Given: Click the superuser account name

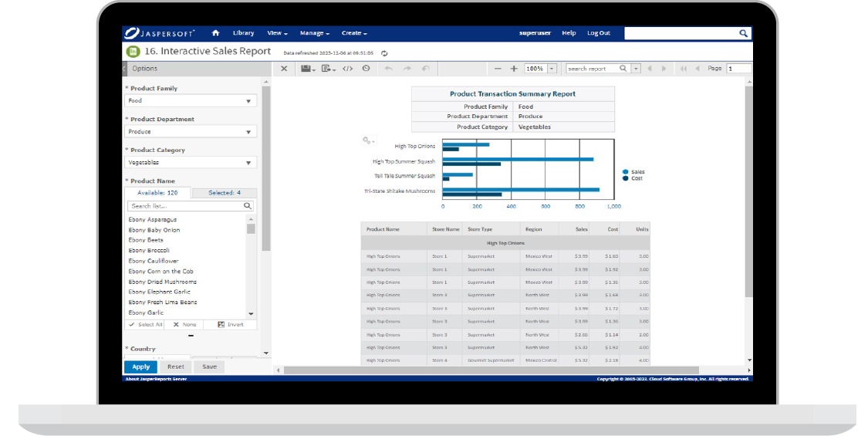Looking at the screenshot, I should point(535,33).
